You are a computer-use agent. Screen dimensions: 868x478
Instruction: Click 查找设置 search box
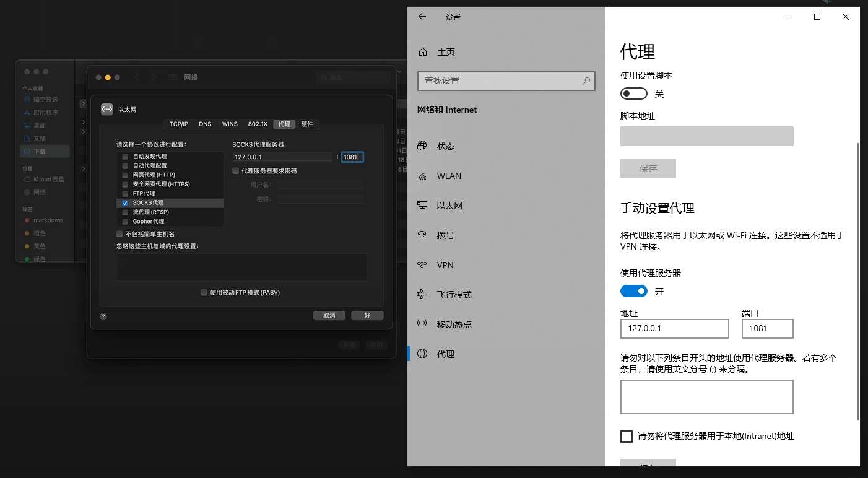point(506,81)
